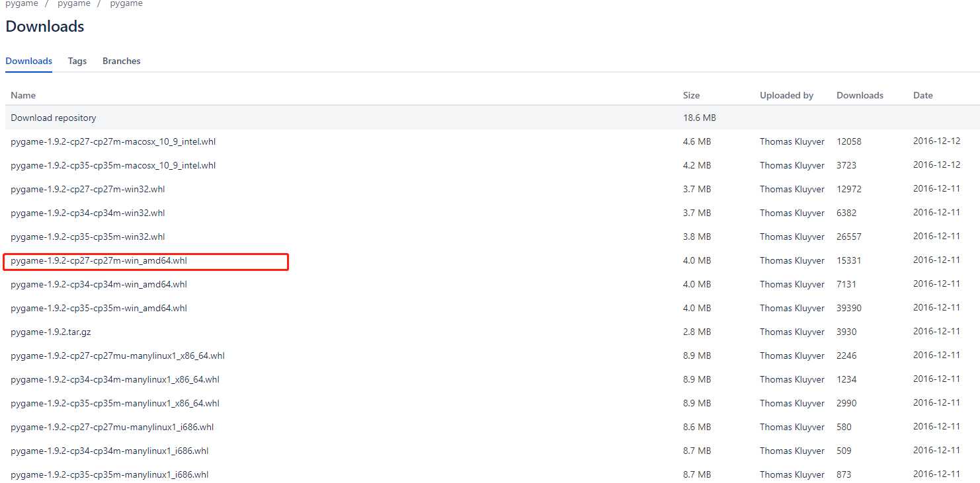The height and width of the screenshot is (483, 980).
Task: Click the 4.6 MB size cell
Action: tap(697, 141)
